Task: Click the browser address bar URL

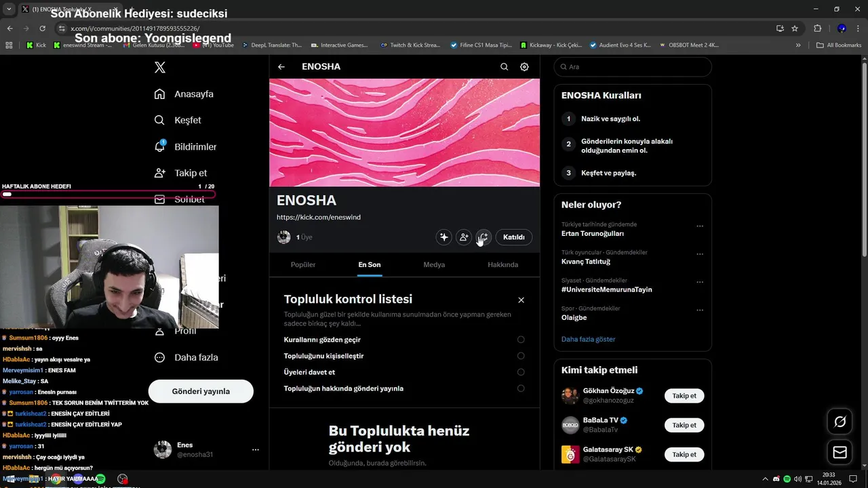Action: pyautogui.click(x=135, y=28)
